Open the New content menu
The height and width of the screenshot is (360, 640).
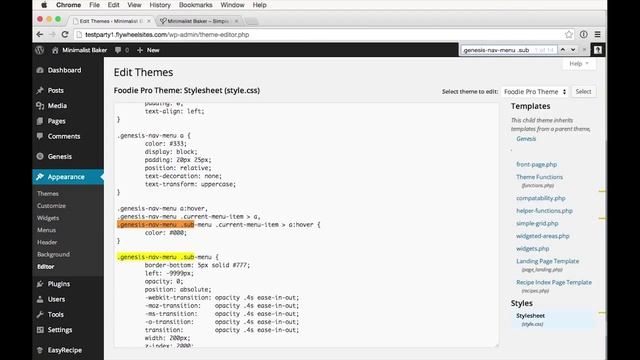pyautogui.click(x=148, y=50)
